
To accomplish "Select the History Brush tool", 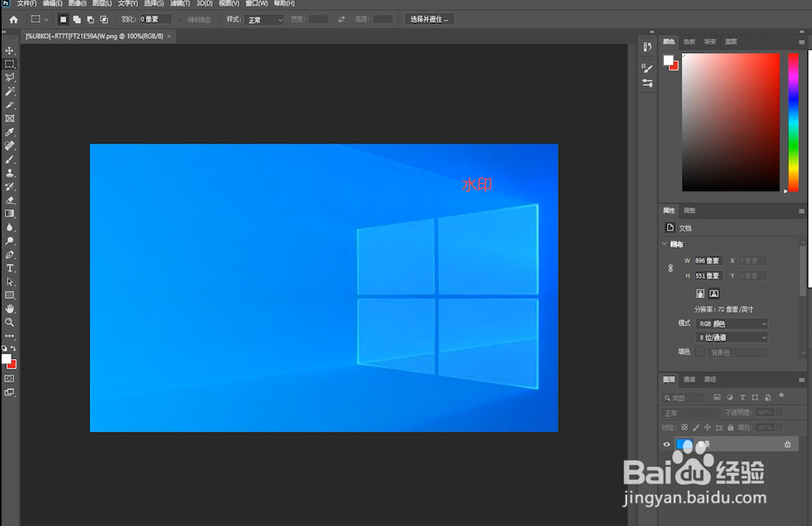I will [x=9, y=187].
